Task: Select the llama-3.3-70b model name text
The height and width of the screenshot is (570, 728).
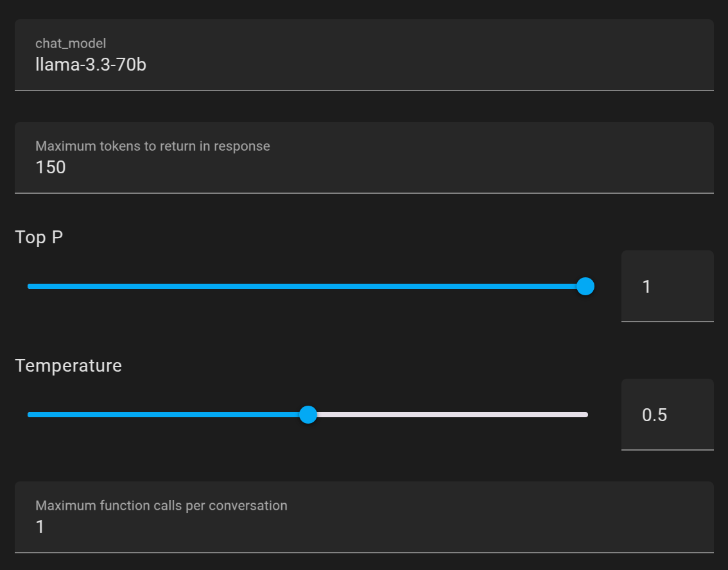Action: click(91, 64)
